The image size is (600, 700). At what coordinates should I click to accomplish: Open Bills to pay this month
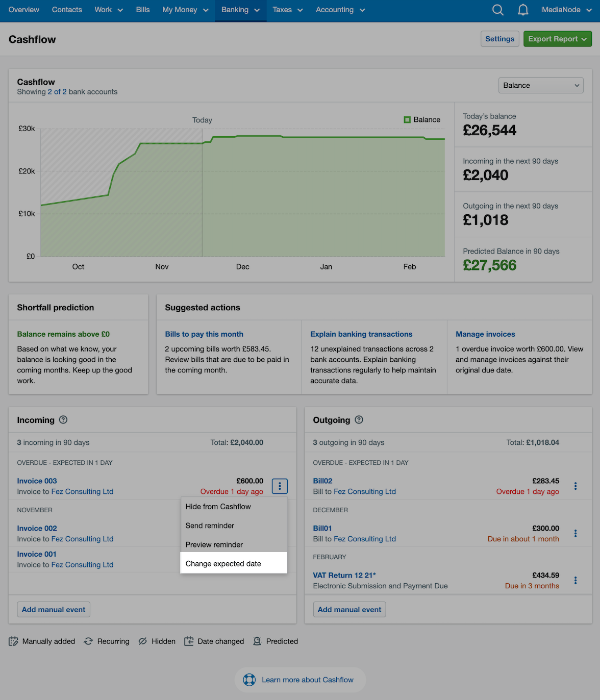[x=204, y=334]
